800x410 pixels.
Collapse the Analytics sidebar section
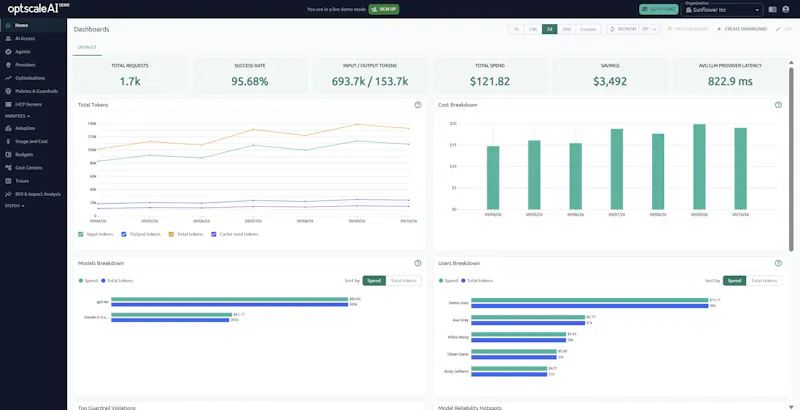click(x=17, y=116)
